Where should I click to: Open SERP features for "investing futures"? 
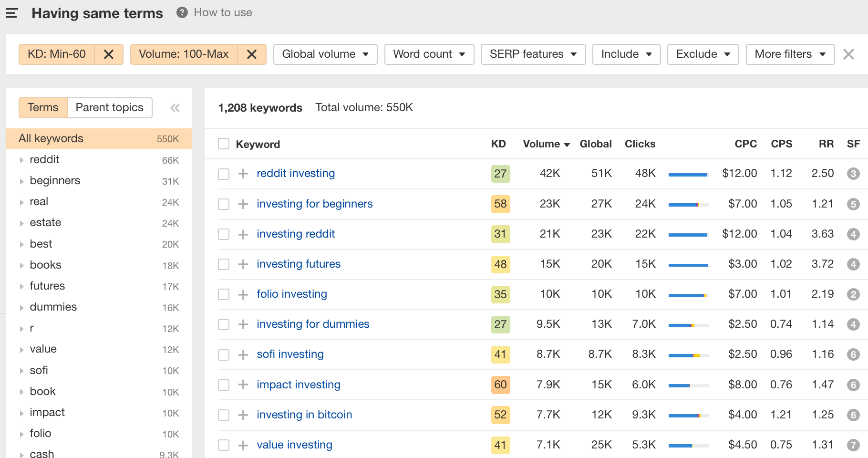853,264
